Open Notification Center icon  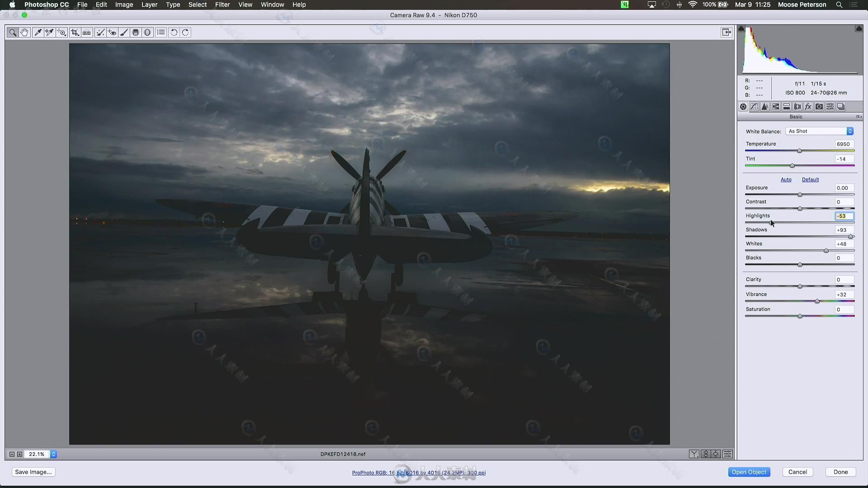(854, 5)
